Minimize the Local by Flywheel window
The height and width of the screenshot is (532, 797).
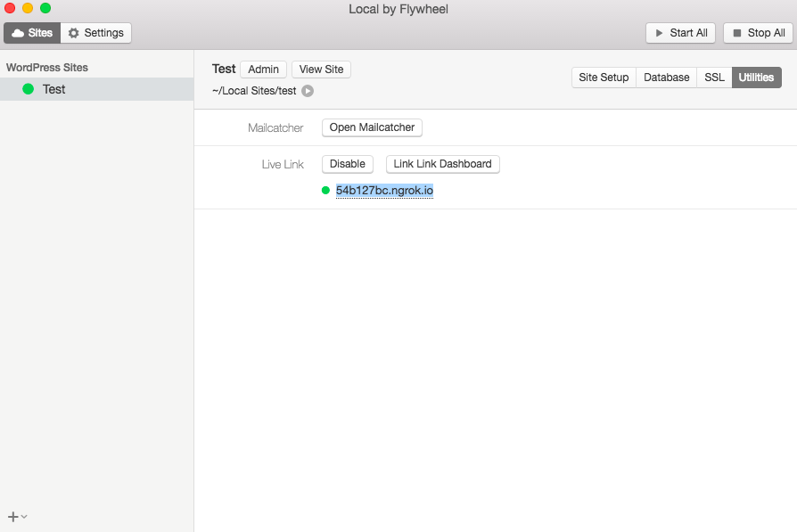[x=28, y=8]
